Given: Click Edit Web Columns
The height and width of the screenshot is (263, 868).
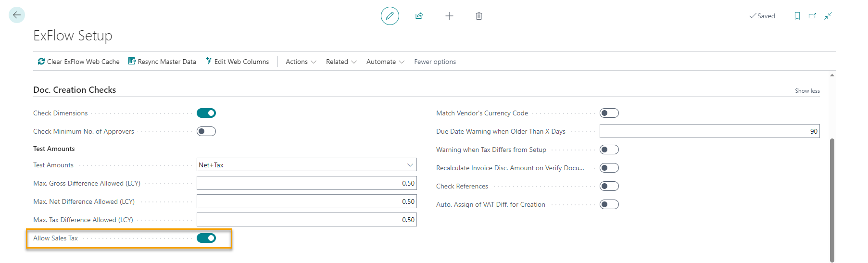Looking at the screenshot, I should (x=238, y=62).
